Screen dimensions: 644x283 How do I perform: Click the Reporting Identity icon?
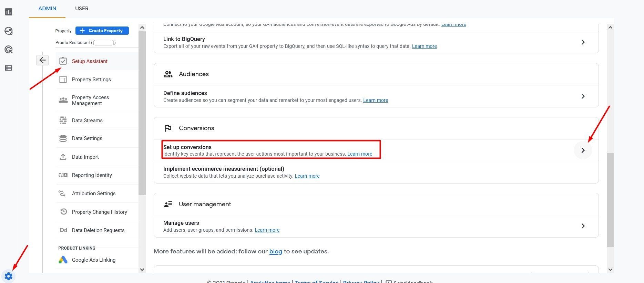click(x=63, y=175)
